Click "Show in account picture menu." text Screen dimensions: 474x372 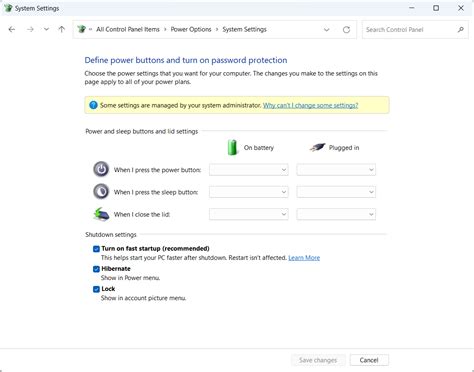[x=143, y=298]
